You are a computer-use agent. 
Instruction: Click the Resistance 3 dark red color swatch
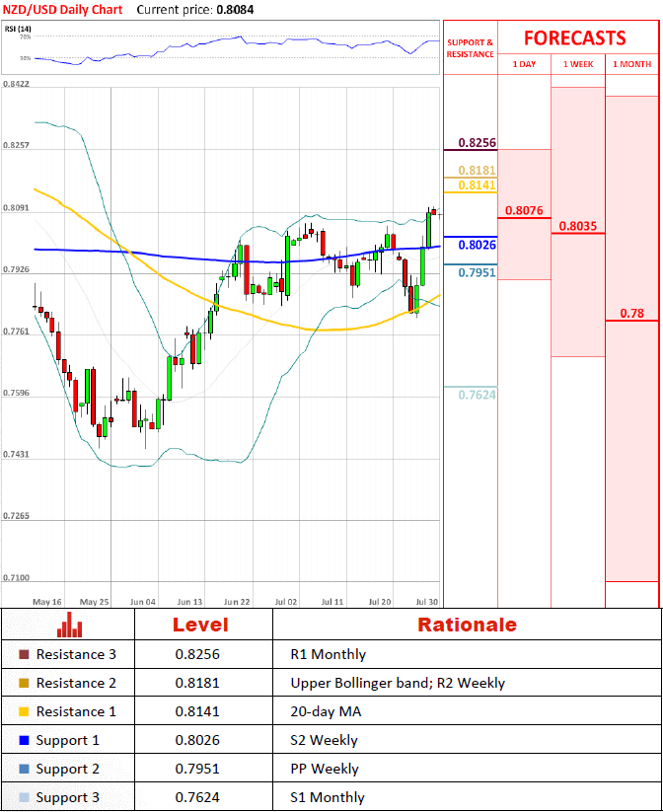(x=24, y=654)
